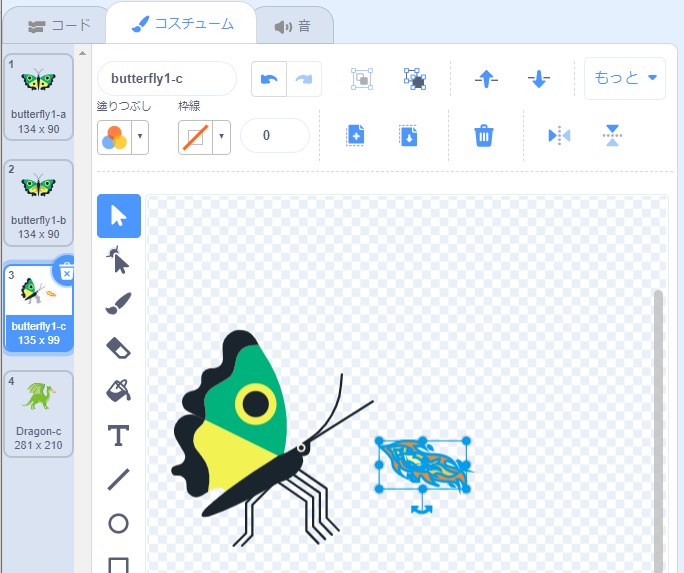Flip selection vertically
Image resolution: width=684 pixels, height=573 pixels.
612,136
